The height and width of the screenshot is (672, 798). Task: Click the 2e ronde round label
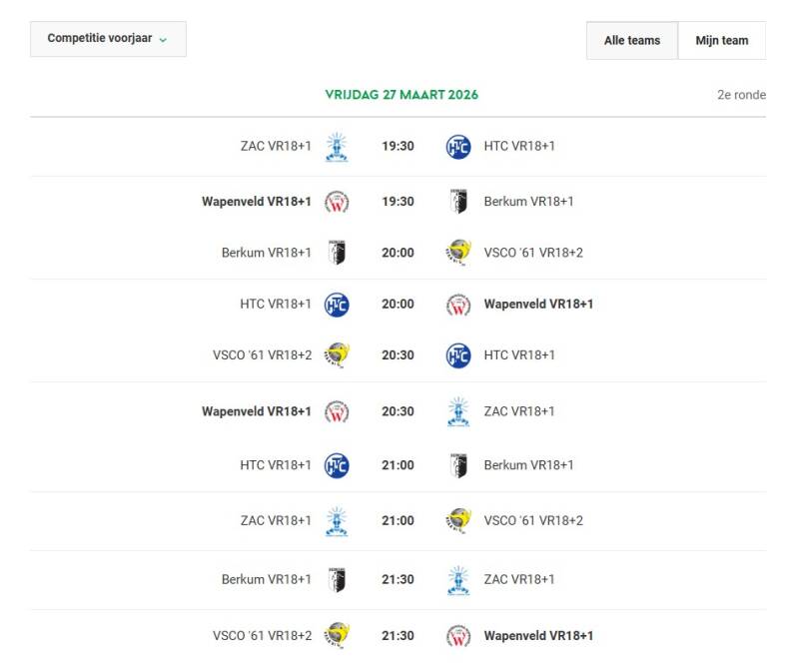741,95
